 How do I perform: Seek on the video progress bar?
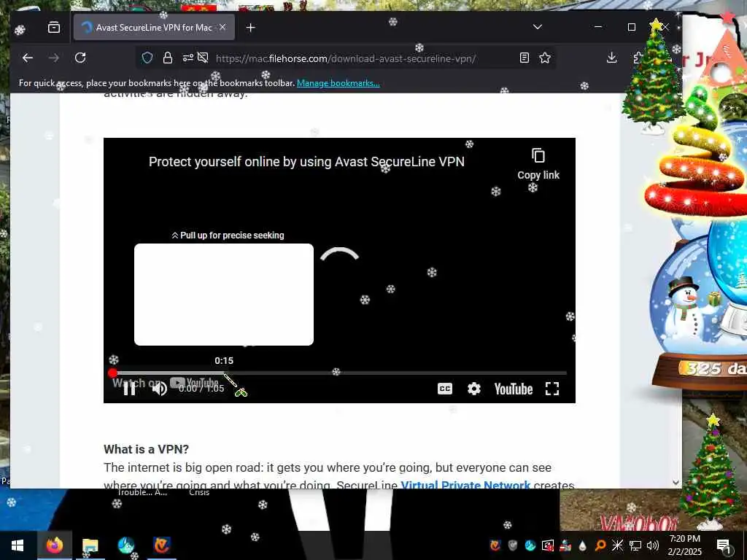coord(339,373)
